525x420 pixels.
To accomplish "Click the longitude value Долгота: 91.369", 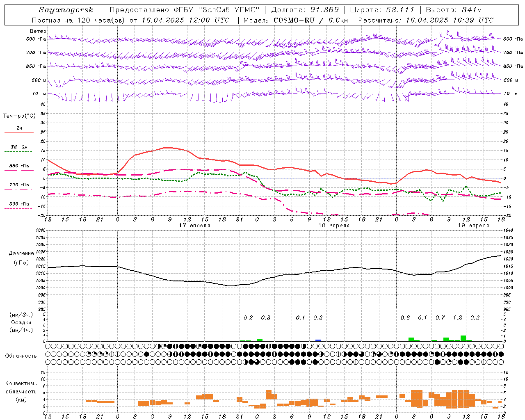I will pos(305,10).
